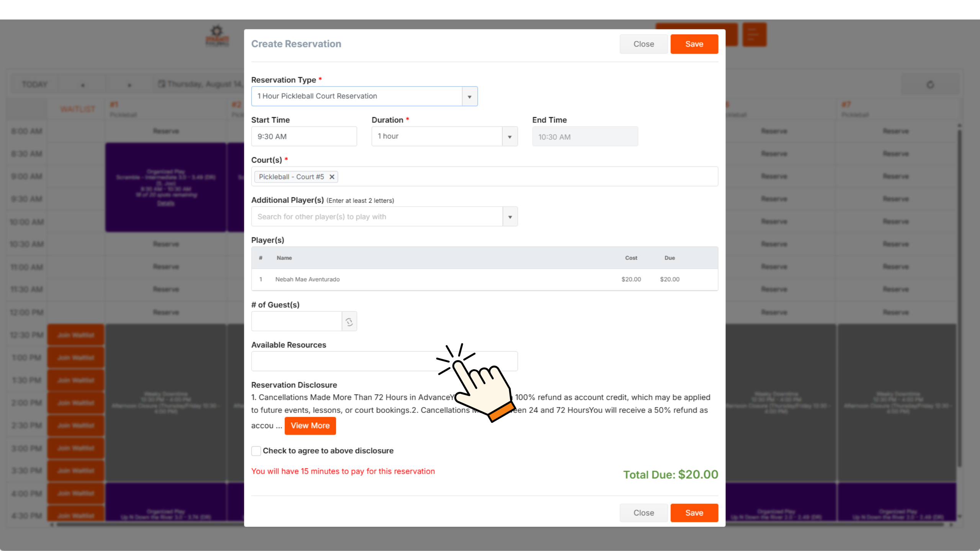Check the agree to above disclosure checkbox

256,451
